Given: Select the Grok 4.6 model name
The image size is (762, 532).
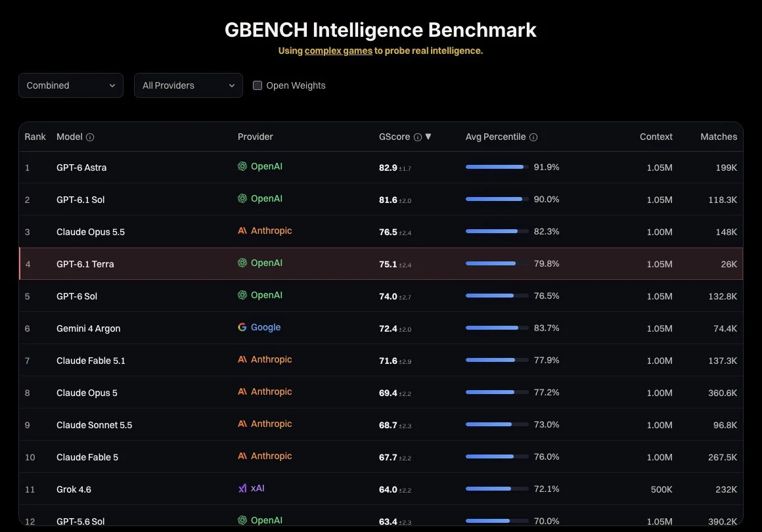Looking at the screenshot, I should tap(74, 489).
